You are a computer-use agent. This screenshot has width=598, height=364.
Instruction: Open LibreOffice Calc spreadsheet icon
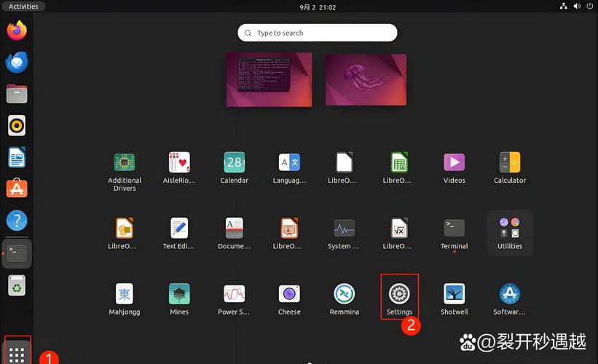399,167
